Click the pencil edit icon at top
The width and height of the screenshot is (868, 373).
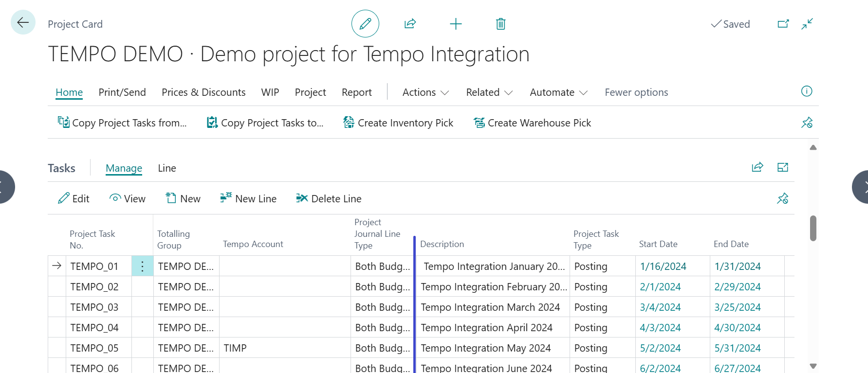tap(365, 24)
